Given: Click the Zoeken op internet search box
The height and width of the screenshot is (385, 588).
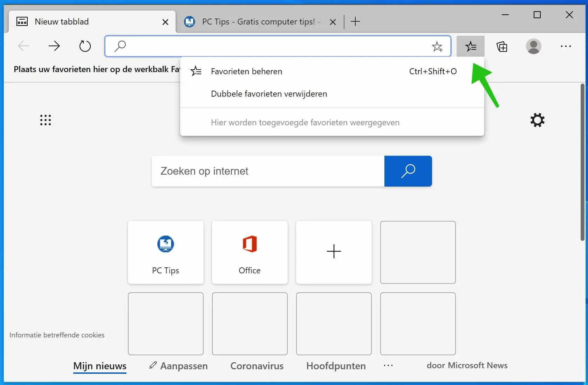Looking at the screenshot, I should pos(268,171).
